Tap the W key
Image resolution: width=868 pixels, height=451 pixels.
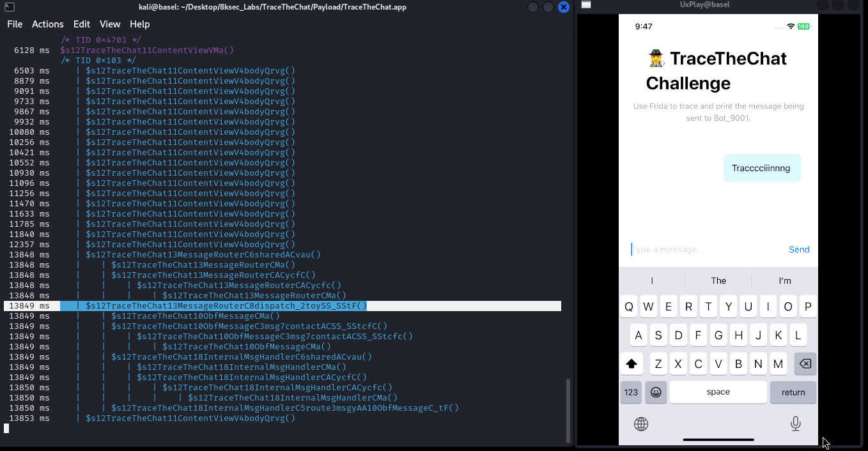pos(649,307)
